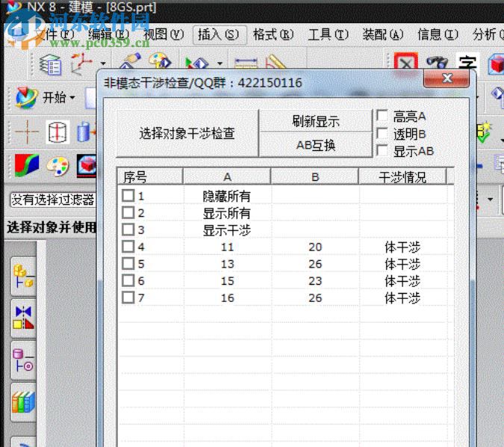Enable the 高亮A checkbox
The width and height of the screenshot is (504, 447).
(x=382, y=116)
